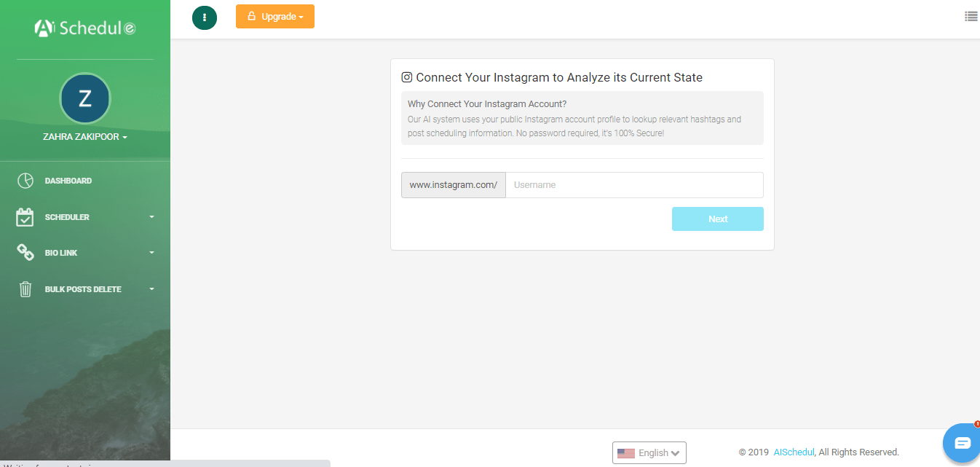
Task: Open the Upgrade dropdown button
Action: pyautogui.click(x=275, y=17)
